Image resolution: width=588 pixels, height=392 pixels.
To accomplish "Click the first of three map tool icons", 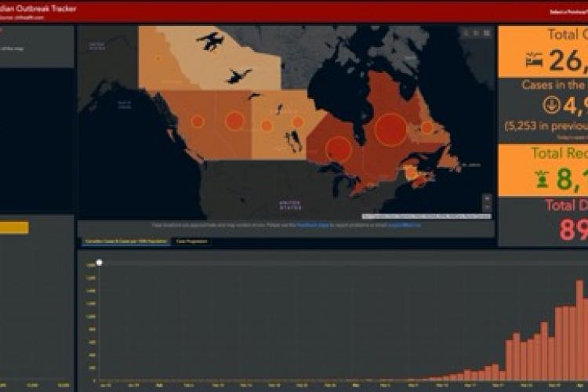I will click(466, 34).
